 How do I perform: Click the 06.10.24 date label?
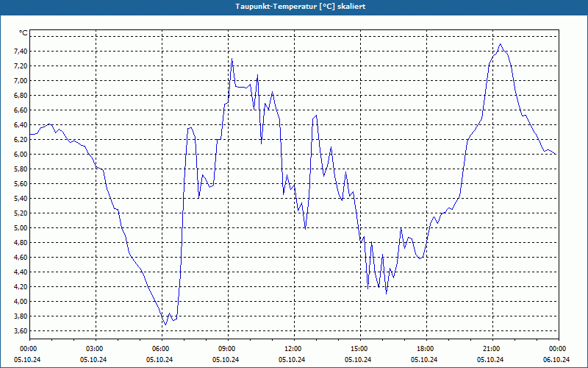coord(556,360)
